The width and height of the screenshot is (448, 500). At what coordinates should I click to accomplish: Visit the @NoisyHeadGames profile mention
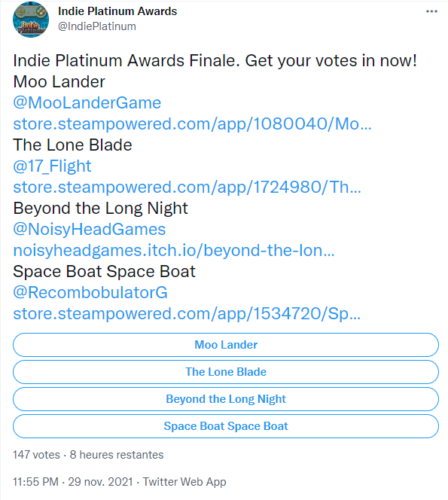click(90, 229)
